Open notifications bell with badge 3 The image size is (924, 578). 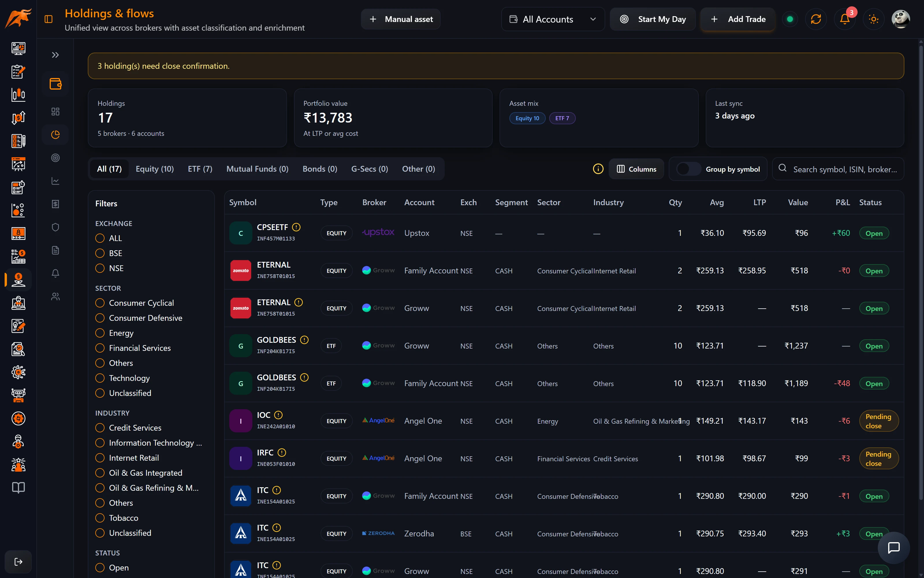845,19
